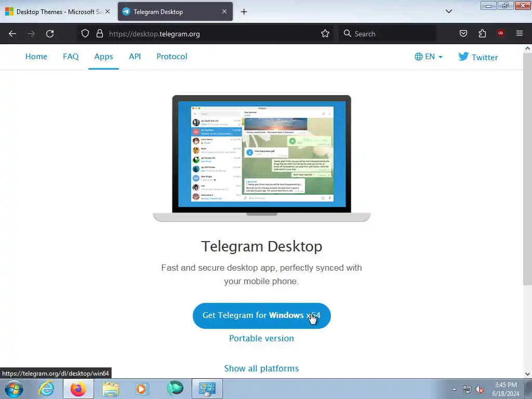Click the page scroll up arrow
This screenshot has width=532, height=399.
pos(527,48)
